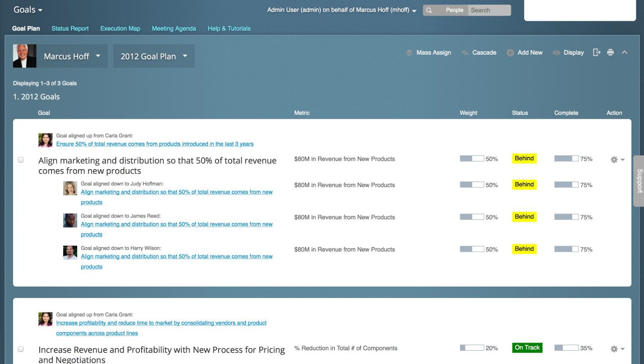The height and width of the screenshot is (364, 644).
Task: Click the Support side tab
Action: tap(639, 181)
